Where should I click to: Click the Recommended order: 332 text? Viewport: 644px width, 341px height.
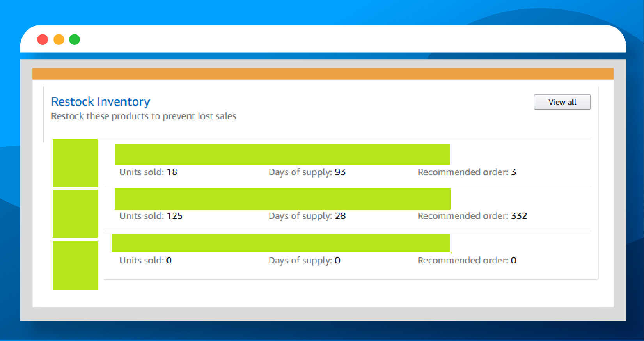pyautogui.click(x=472, y=216)
